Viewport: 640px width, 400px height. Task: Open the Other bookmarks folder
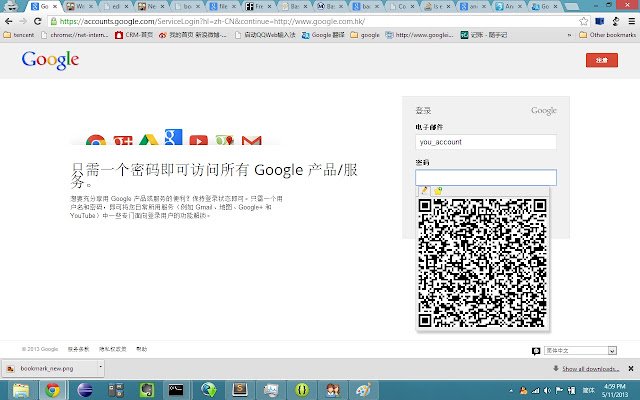pos(607,35)
